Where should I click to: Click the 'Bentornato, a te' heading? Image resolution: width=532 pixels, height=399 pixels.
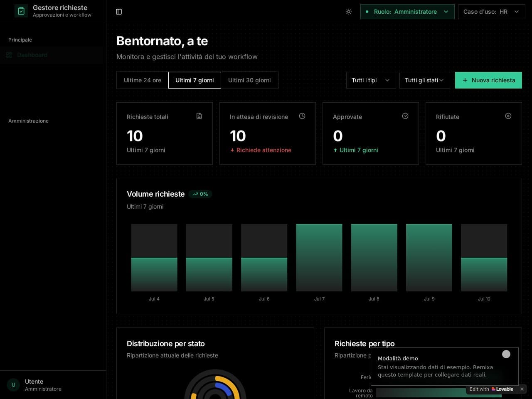pyautogui.click(x=162, y=41)
